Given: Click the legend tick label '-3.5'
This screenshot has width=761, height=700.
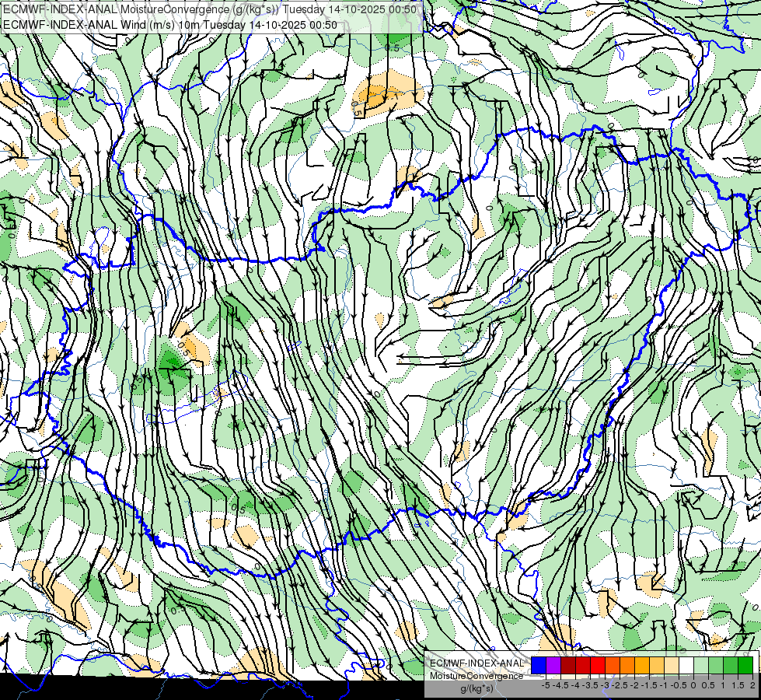Looking at the screenshot, I should pyautogui.click(x=590, y=685).
